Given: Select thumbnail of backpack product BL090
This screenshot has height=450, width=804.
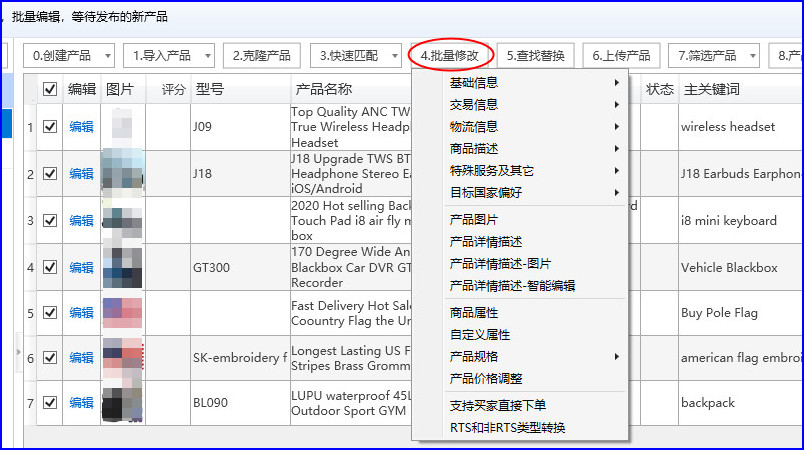Looking at the screenshot, I should [122, 403].
